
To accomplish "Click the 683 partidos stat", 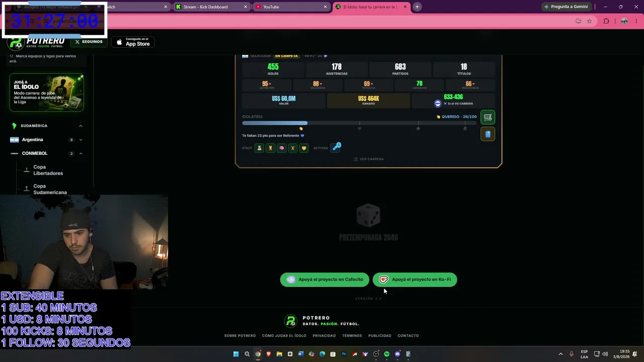I will pyautogui.click(x=400, y=69).
